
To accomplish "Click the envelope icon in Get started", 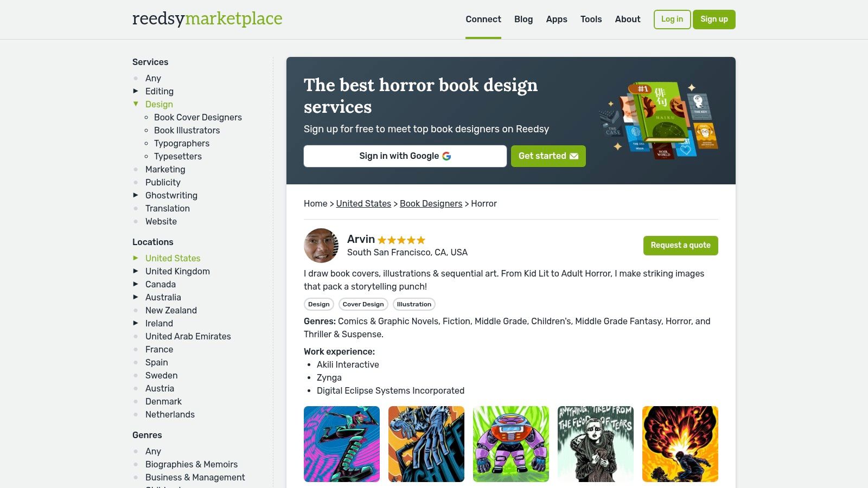I will click(574, 156).
